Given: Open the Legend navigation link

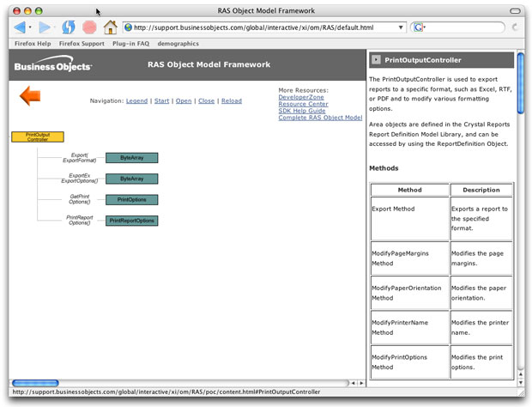Looking at the screenshot, I should [136, 100].
